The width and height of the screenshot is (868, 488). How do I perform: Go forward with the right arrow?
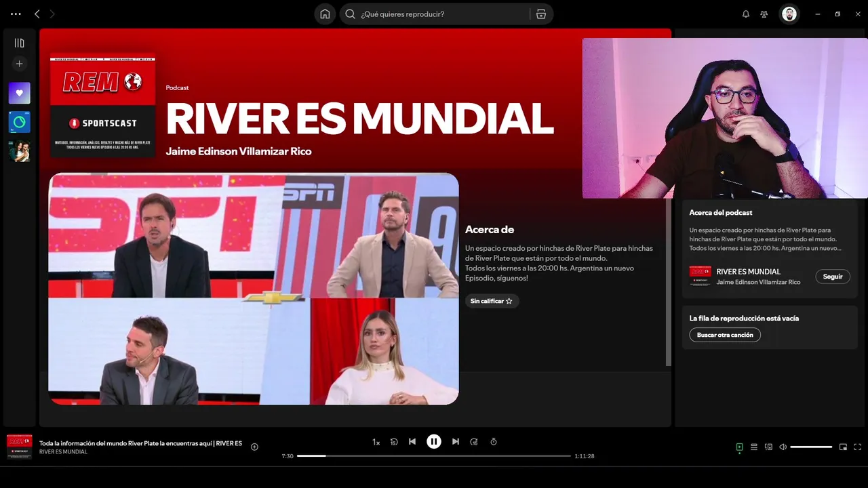52,14
